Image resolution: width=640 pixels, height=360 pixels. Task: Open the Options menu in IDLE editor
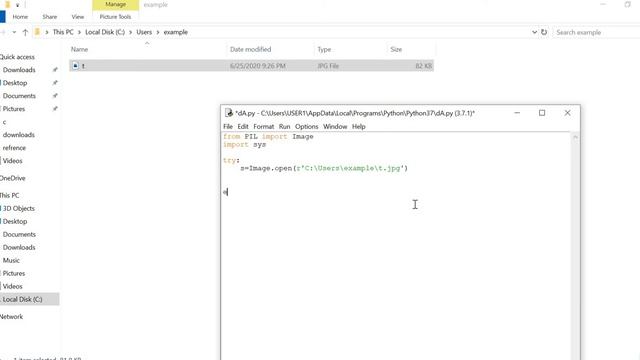(x=307, y=127)
